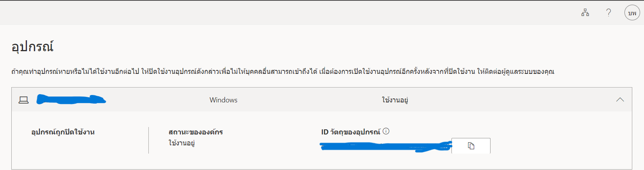This screenshot has width=644, height=170.
Task: Click the top header bar area
Action: 322,13
